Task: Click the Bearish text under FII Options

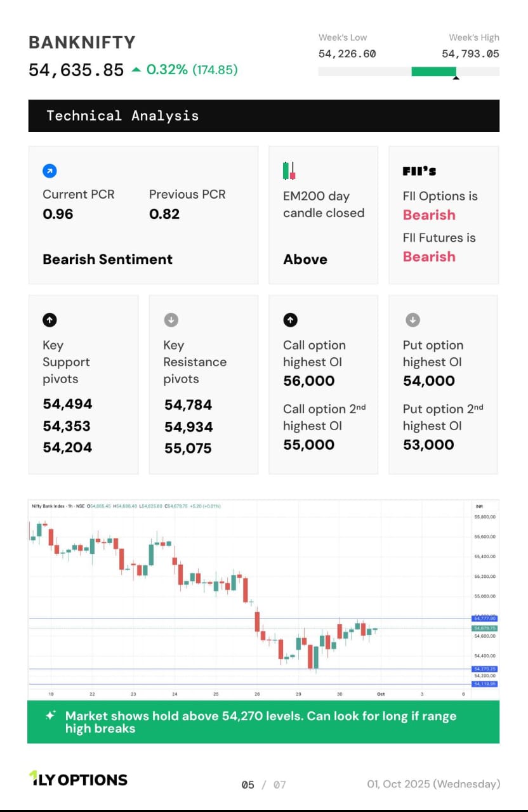Action: coord(429,215)
